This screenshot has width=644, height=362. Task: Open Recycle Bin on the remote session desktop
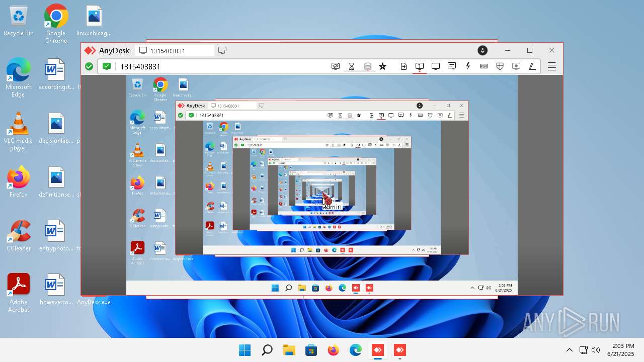(137, 88)
